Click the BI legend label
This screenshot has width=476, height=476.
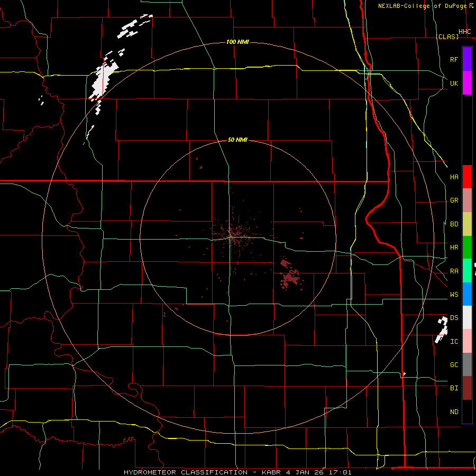click(x=454, y=388)
